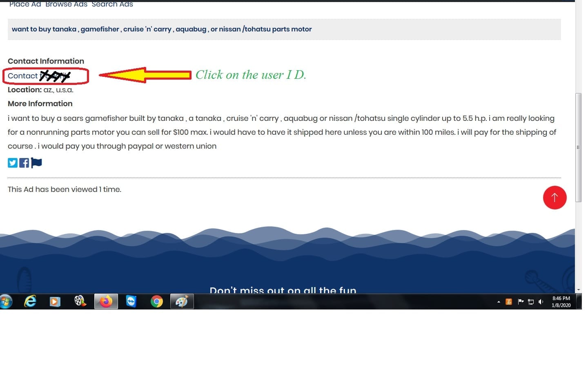Switch to the Paint window in the taskbar
The image size is (588, 374).
tap(182, 302)
